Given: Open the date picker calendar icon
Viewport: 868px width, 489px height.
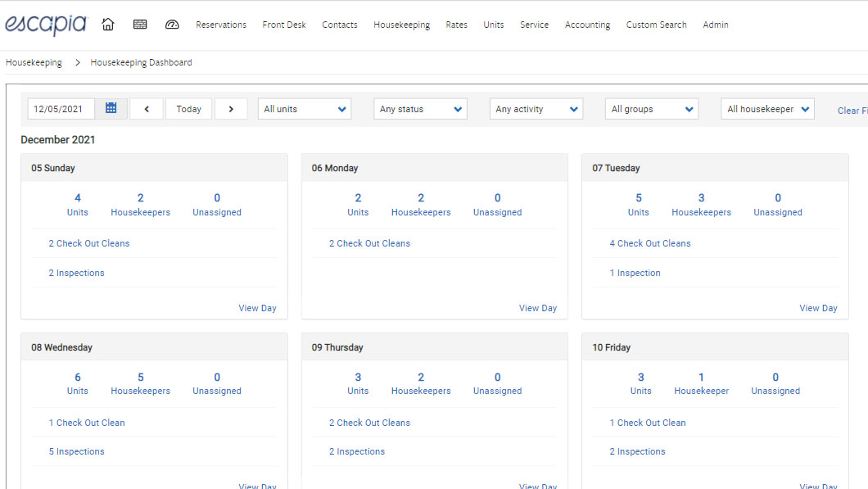Looking at the screenshot, I should [x=111, y=109].
